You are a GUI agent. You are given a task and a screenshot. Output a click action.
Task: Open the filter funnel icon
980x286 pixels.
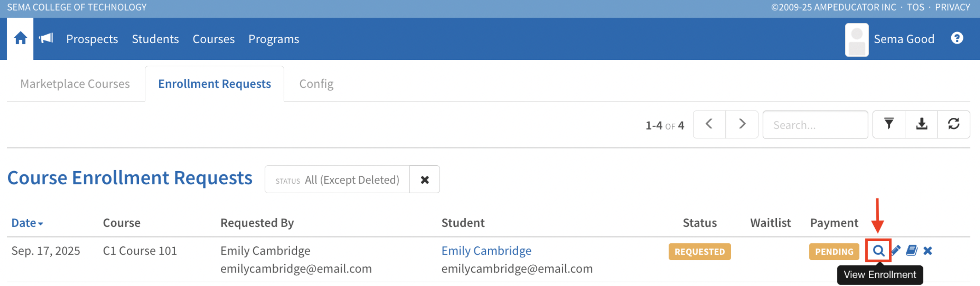[x=889, y=124]
